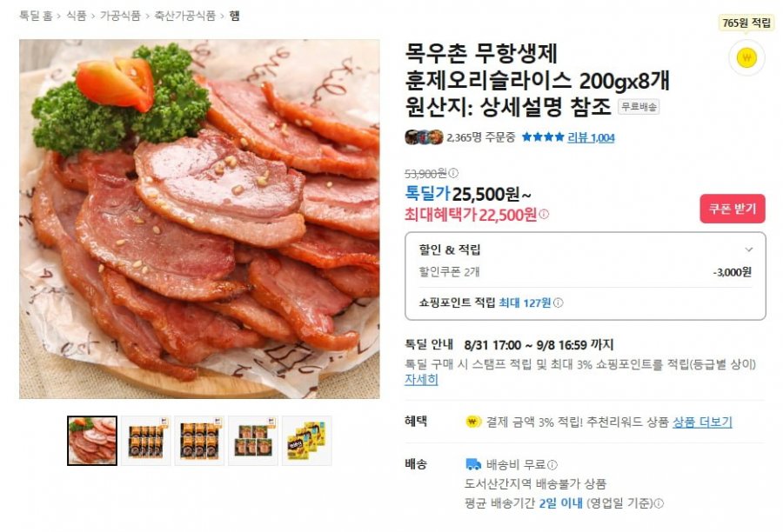This screenshot has width=783, height=532.
Task: Select last thumbnail with yellow packages
Action: [306, 441]
